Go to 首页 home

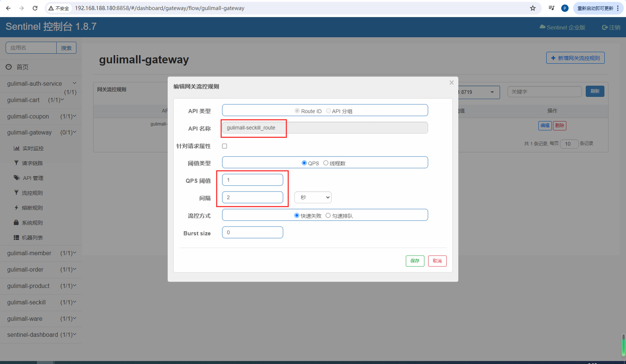(x=17, y=67)
